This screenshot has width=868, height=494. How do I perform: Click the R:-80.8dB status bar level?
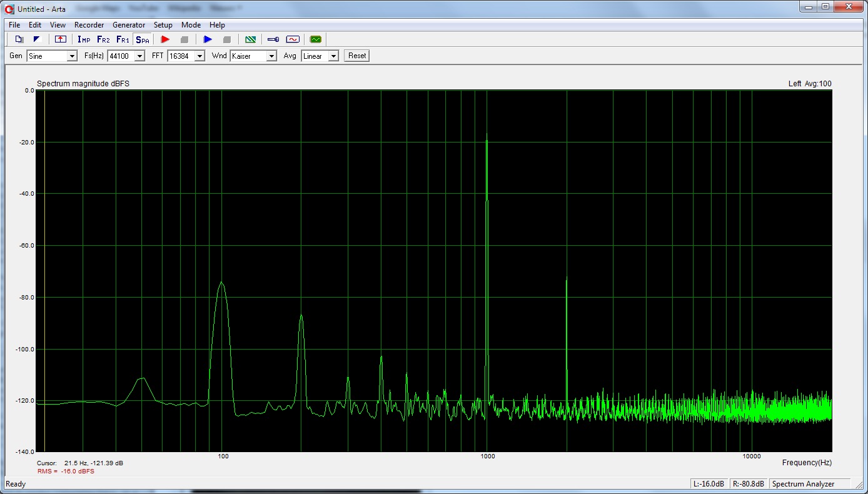coord(749,484)
